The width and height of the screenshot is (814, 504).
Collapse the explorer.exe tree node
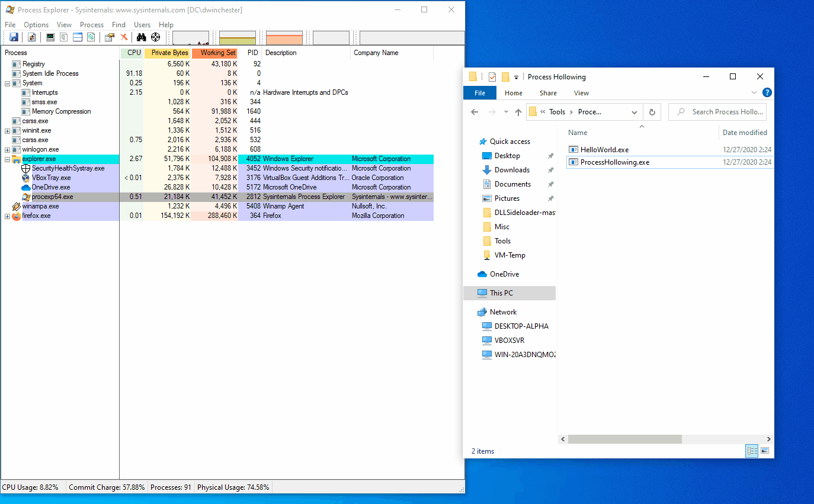tap(7, 159)
